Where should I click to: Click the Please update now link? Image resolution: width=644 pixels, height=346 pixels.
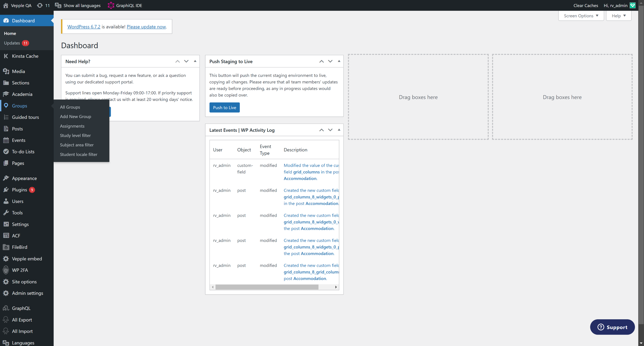click(x=146, y=27)
